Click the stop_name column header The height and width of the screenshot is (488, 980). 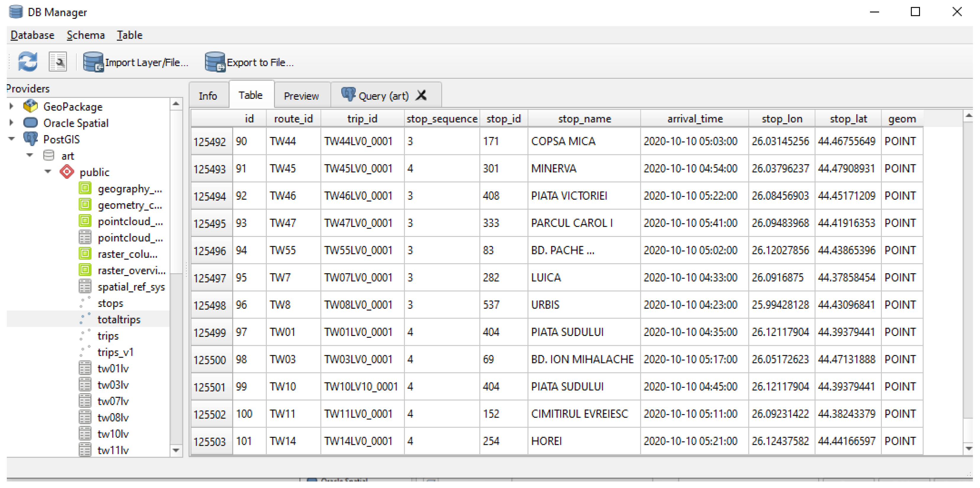pos(584,119)
